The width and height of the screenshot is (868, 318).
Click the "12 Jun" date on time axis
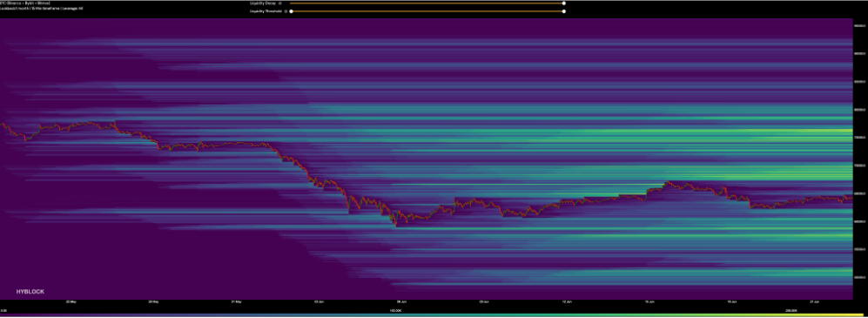567,302
